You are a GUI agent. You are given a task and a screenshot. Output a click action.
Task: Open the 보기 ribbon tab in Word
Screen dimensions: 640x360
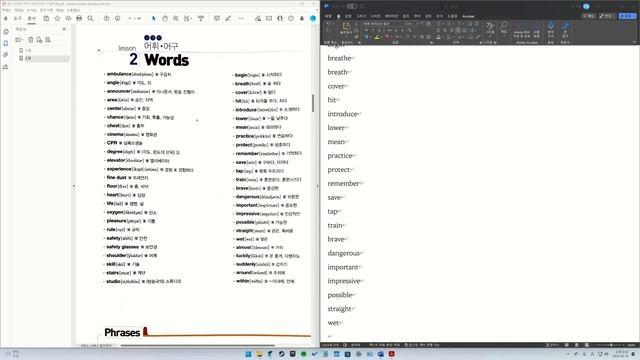pos(439,16)
